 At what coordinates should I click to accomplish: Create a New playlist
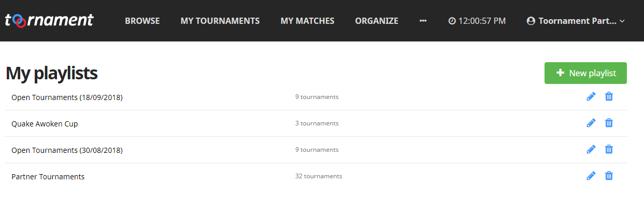[585, 73]
